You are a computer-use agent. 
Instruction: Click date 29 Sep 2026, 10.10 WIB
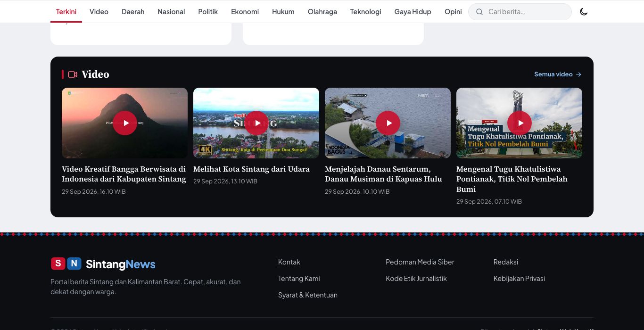357,192
